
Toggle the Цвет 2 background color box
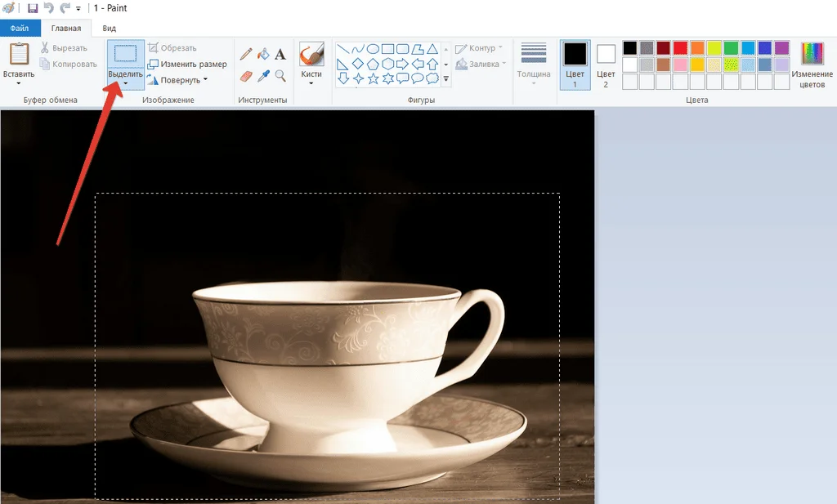(x=606, y=64)
